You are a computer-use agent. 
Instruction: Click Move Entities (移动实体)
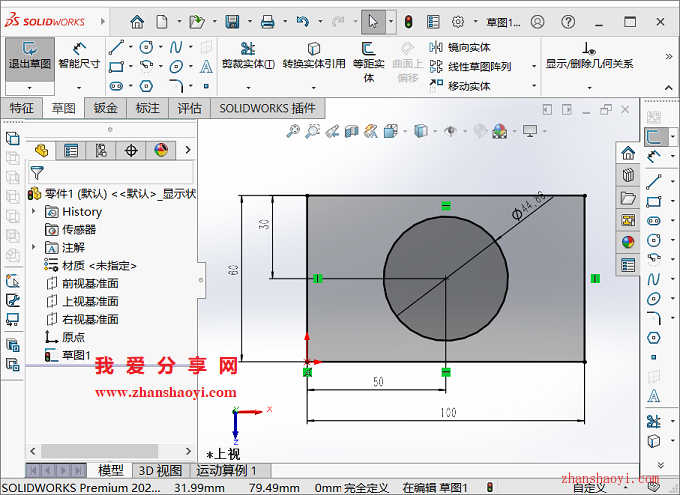(460, 86)
